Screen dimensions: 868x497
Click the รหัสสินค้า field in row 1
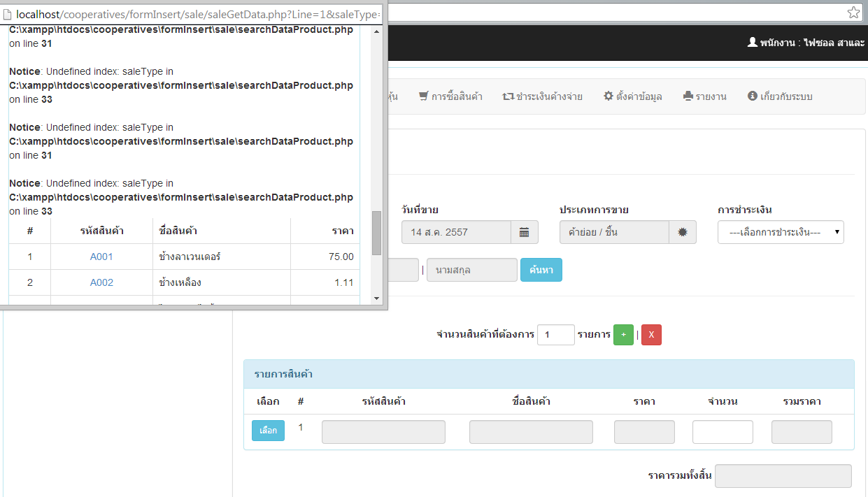383,432
